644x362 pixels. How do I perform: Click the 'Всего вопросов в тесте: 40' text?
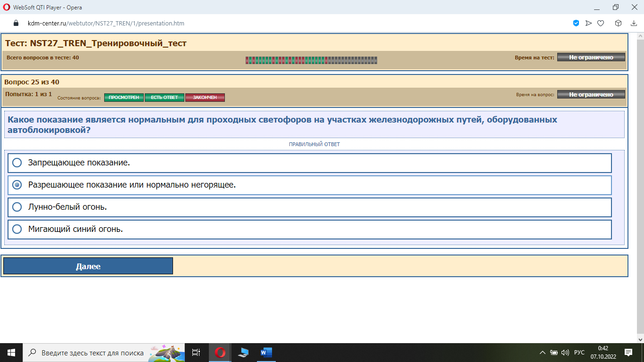point(43,58)
